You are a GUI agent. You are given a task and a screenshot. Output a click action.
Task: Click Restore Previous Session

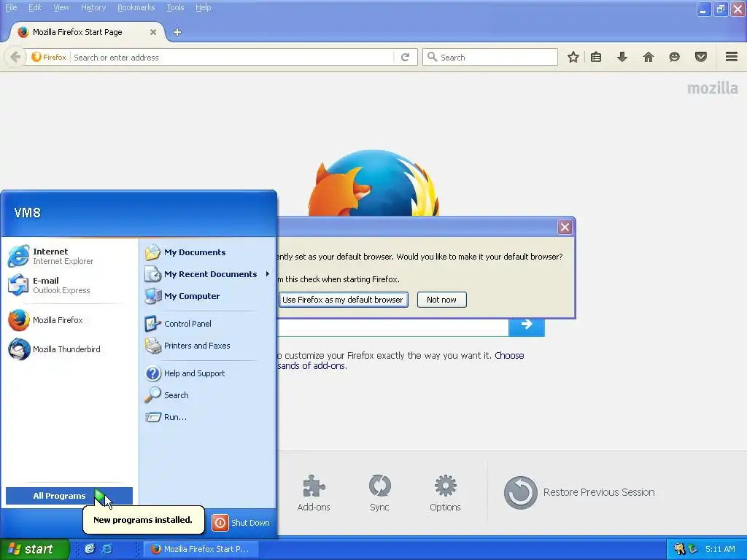click(x=579, y=492)
